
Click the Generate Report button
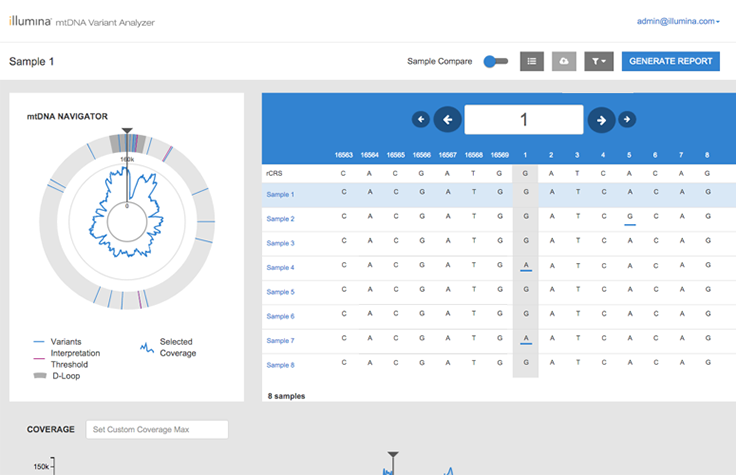point(670,62)
